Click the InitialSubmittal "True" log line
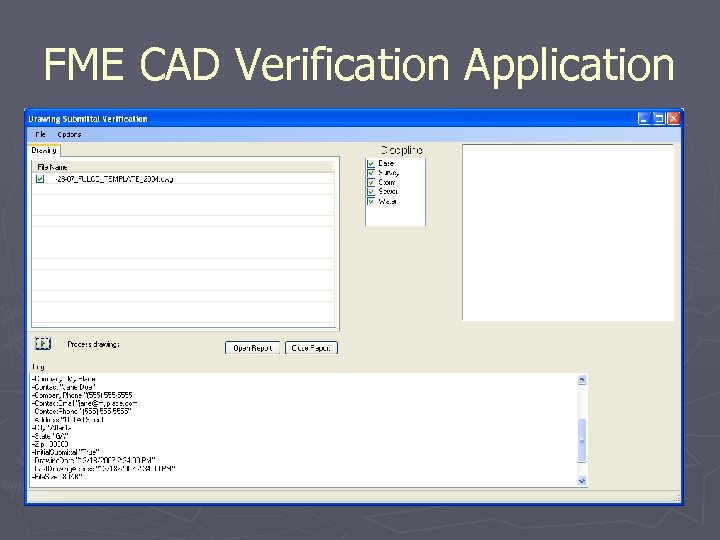The image size is (720, 540). click(x=66, y=452)
